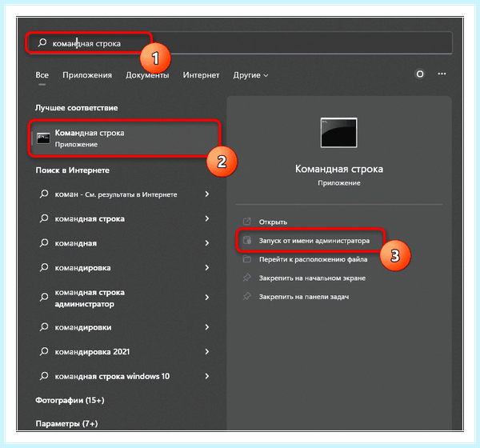Click 'Запуск от имени администратора'
The image size is (480, 448).
click(314, 241)
